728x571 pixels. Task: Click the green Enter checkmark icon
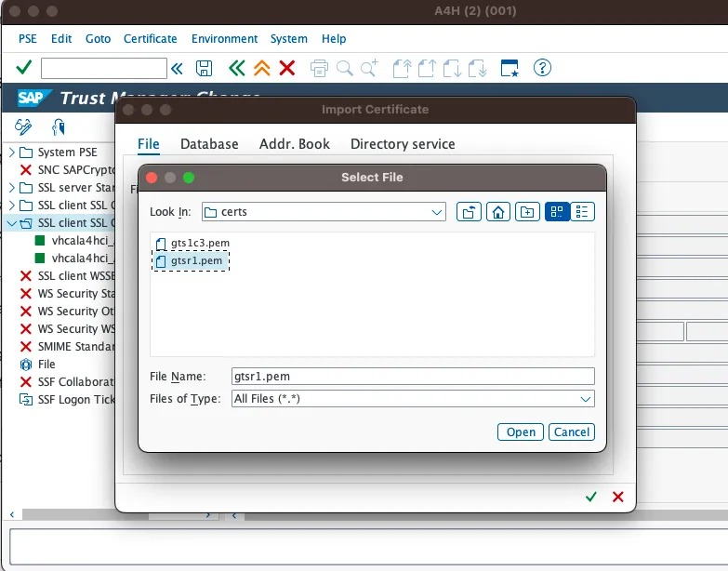click(24, 68)
